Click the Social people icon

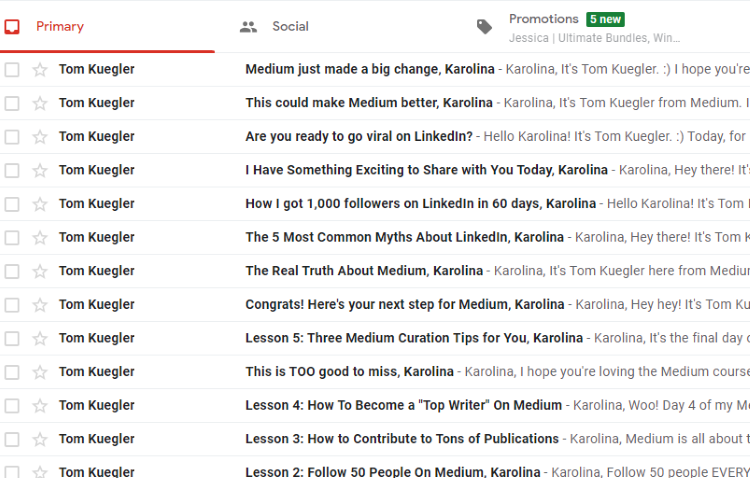point(248,27)
